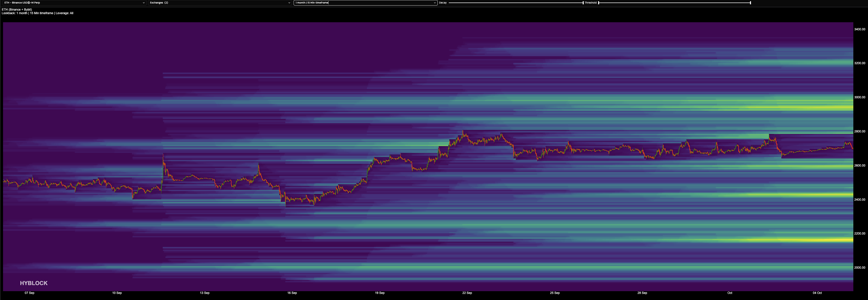This screenshot has width=868, height=300.
Task: Click the 22 Sep date axis label
Action: (467, 293)
